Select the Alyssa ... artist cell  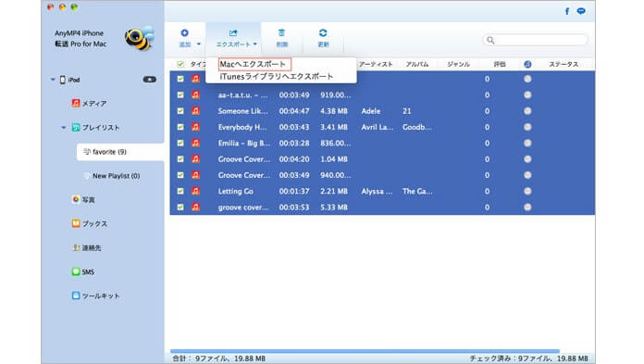(x=377, y=191)
